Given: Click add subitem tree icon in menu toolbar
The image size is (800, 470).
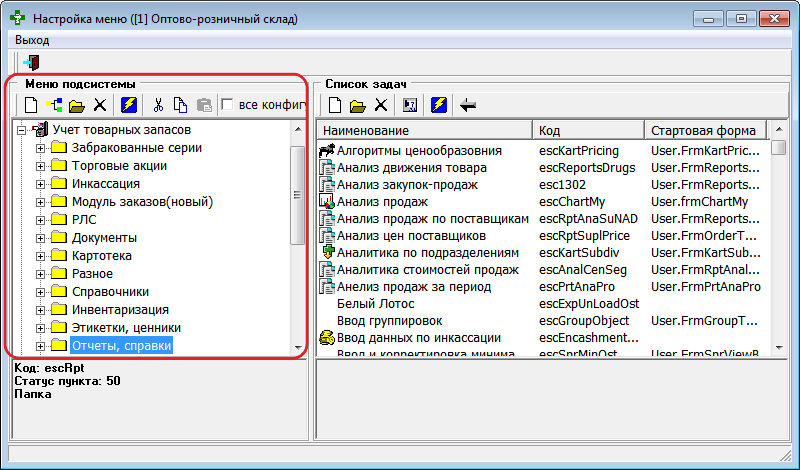Looking at the screenshot, I should 53,104.
